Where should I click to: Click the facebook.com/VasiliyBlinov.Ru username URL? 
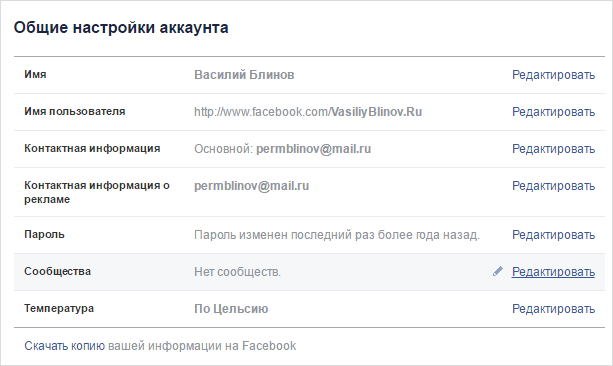308,112
